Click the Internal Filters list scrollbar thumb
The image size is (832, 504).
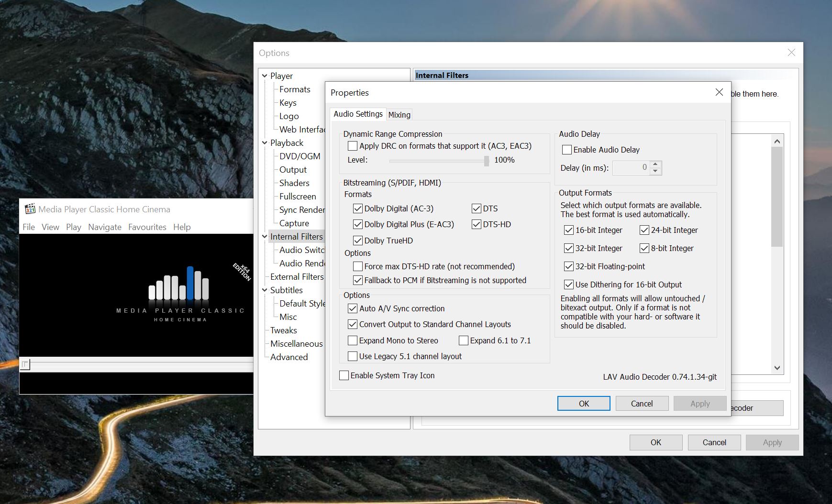[x=777, y=197]
